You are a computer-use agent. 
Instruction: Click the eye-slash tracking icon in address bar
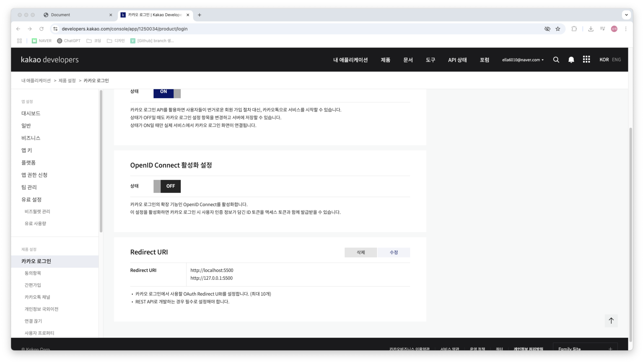[547, 29]
